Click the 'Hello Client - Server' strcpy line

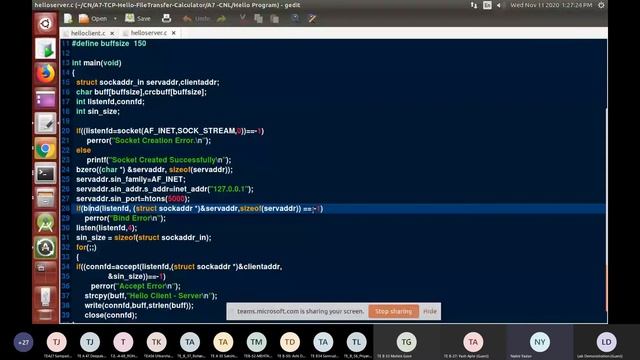click(x=151, y=296)
